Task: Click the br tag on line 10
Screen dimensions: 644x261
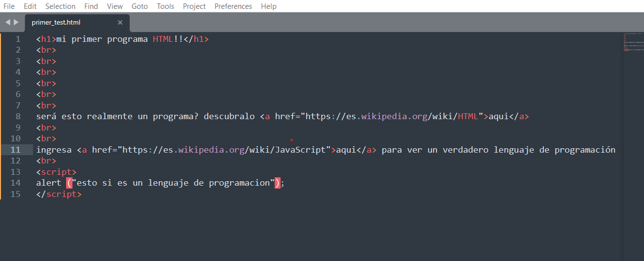Action: [x=46, y=139]
